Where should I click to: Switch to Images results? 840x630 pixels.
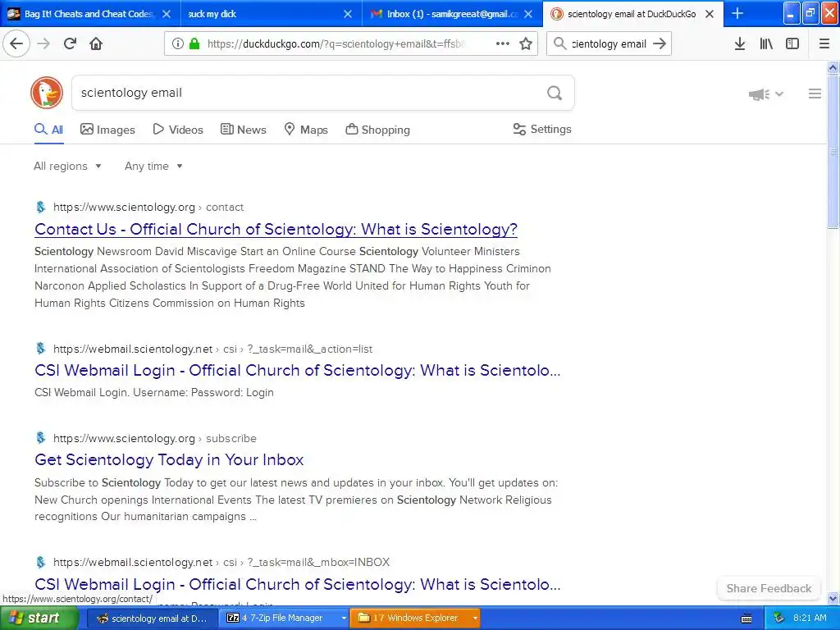[107, 130]
